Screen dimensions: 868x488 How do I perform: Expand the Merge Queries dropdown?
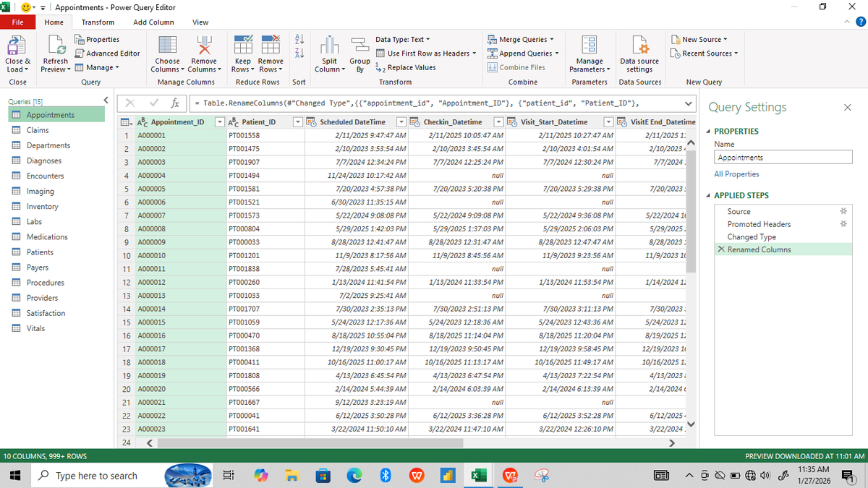click(552, 39)
